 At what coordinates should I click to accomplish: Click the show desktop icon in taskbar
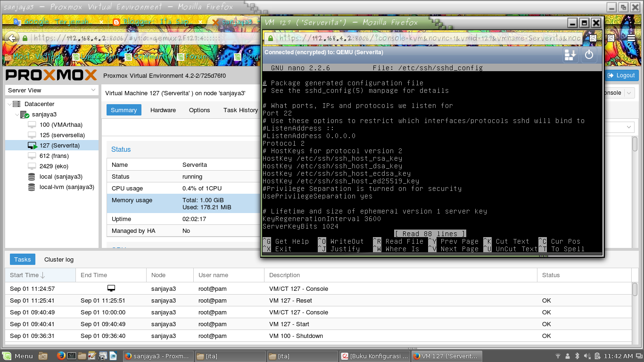tap(43, 356)
